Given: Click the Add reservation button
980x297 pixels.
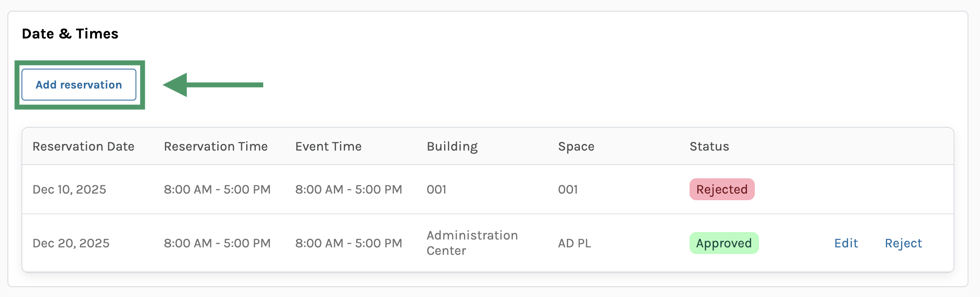Looking at the screenshot, I should tap(79, 85).
